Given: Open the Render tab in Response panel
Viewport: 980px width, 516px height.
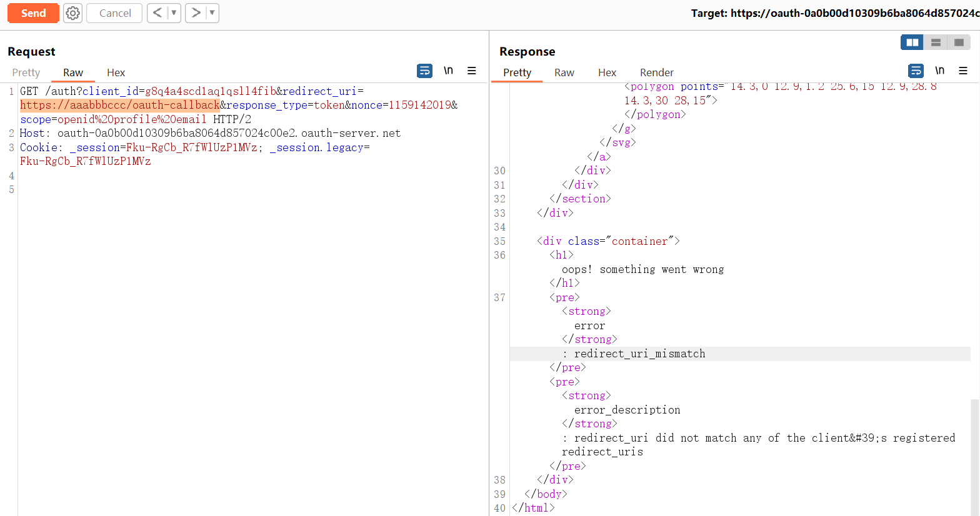Looking at the screenshot, I should click(656, 72).
